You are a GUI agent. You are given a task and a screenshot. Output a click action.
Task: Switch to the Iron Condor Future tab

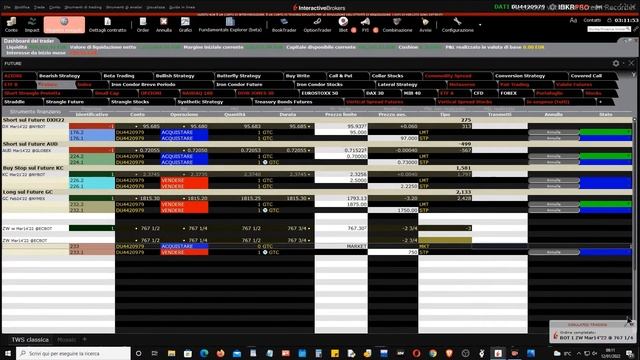click(x=253, y=84)
